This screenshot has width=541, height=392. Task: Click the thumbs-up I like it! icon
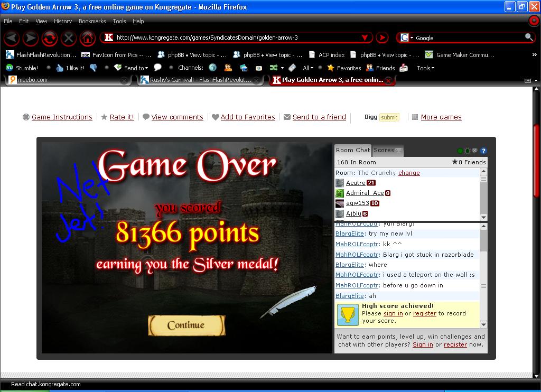pyautogui.click(x=59, y=68)
